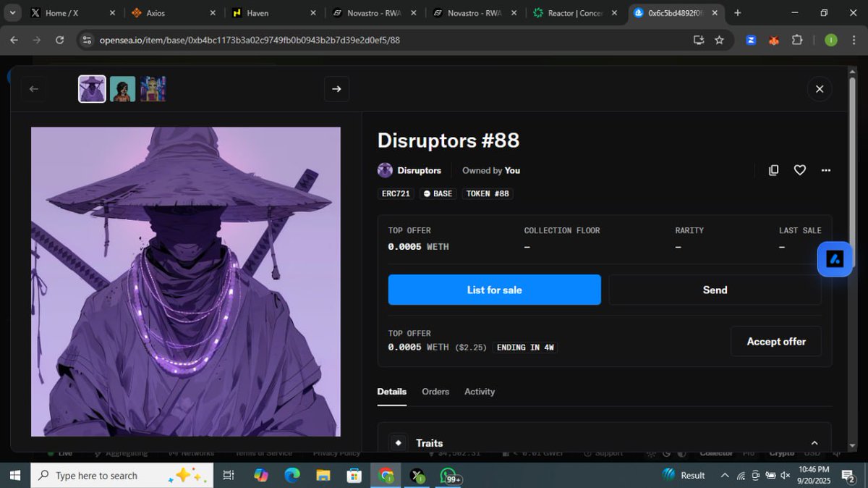
Task: Click the Disruptors #88 NFT image
Action: [186, 282]
